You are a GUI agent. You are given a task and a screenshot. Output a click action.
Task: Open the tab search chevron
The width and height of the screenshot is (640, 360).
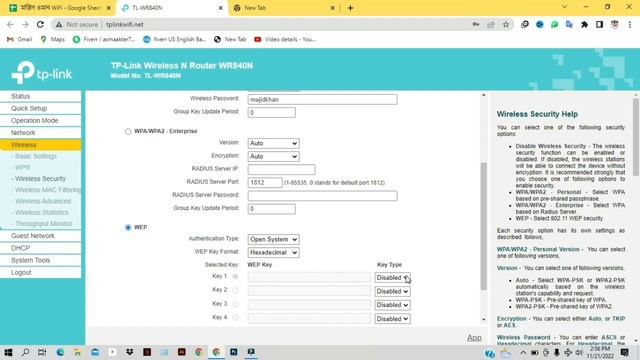click(564, 7)
